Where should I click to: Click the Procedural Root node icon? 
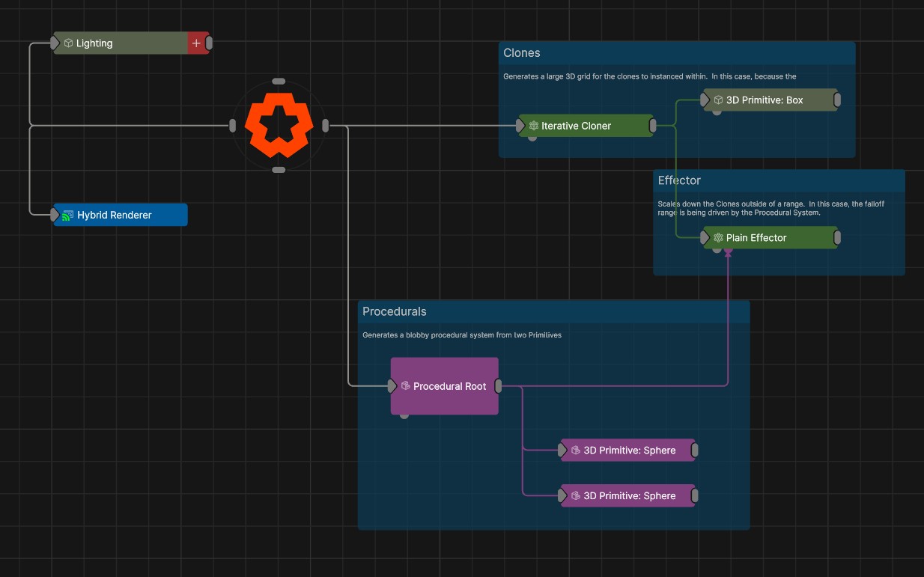coord(405,386)
